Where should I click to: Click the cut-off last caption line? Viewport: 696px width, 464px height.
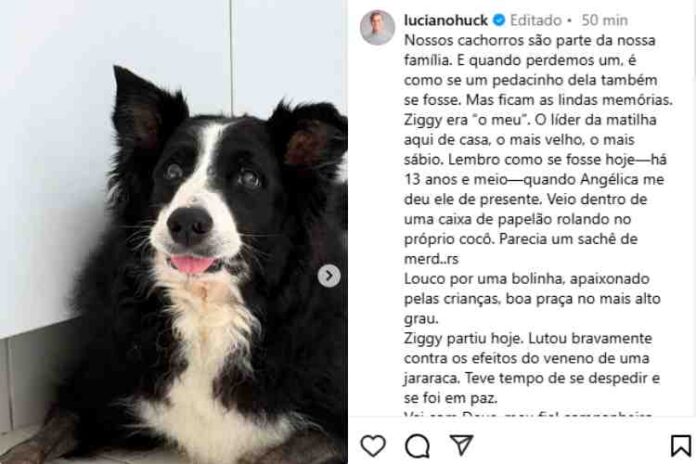coord(528,415)
